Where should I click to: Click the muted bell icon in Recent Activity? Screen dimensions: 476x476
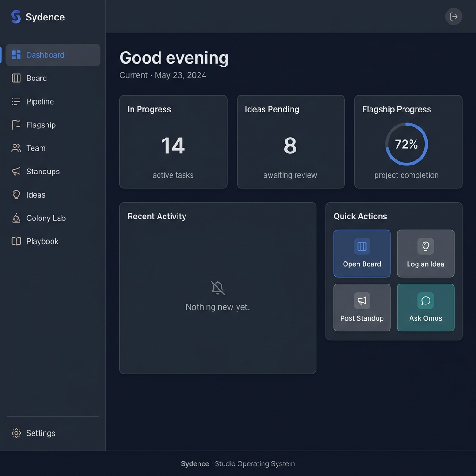point(218,288)
